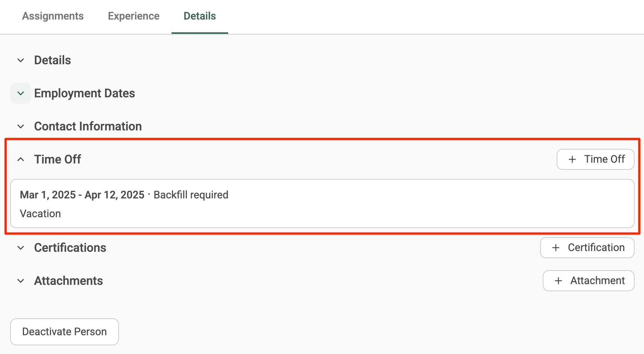
Task: Add a Certification with the plus button
Action: (587, 248)
